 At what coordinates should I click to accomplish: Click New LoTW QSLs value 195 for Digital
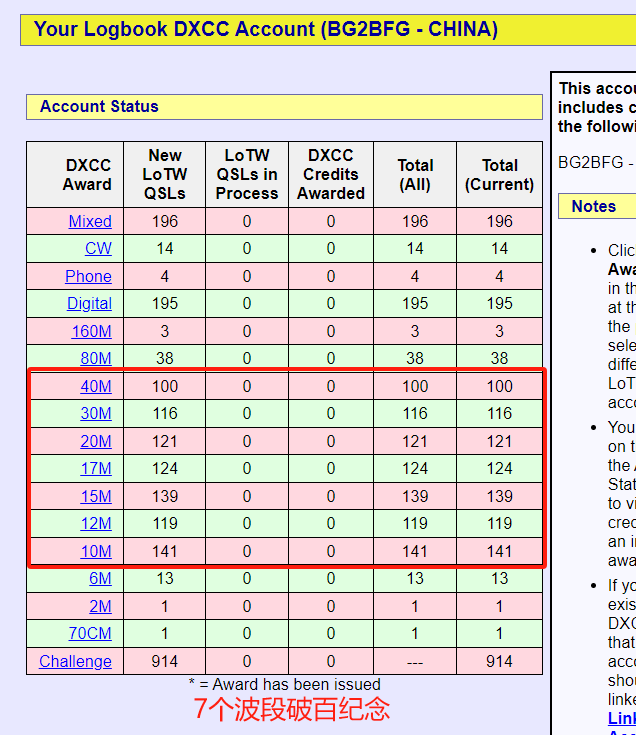tap(165, 303)
